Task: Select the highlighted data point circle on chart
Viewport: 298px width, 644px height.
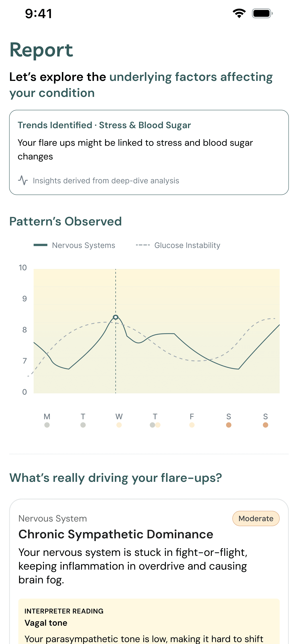Action: pos(115,317)
